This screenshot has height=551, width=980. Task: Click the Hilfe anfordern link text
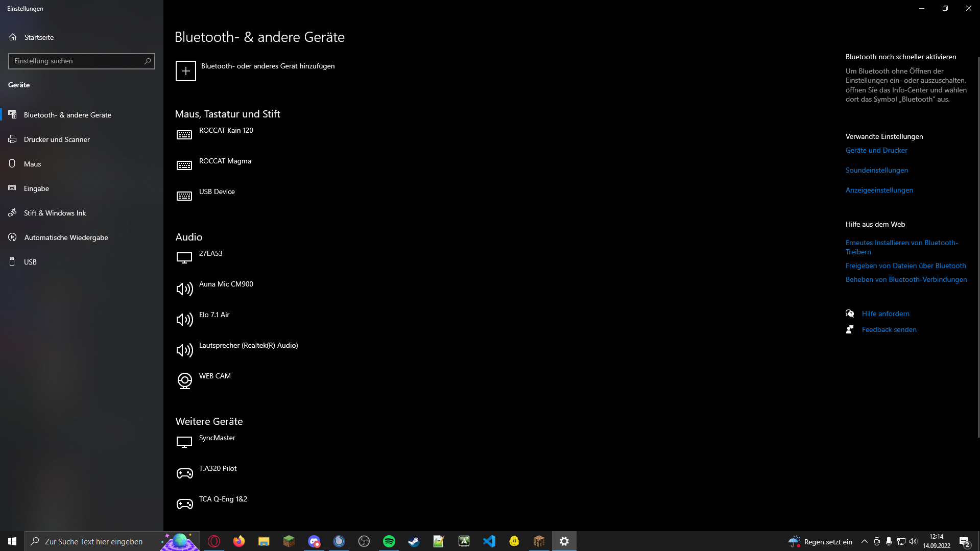tap(886, 314)
